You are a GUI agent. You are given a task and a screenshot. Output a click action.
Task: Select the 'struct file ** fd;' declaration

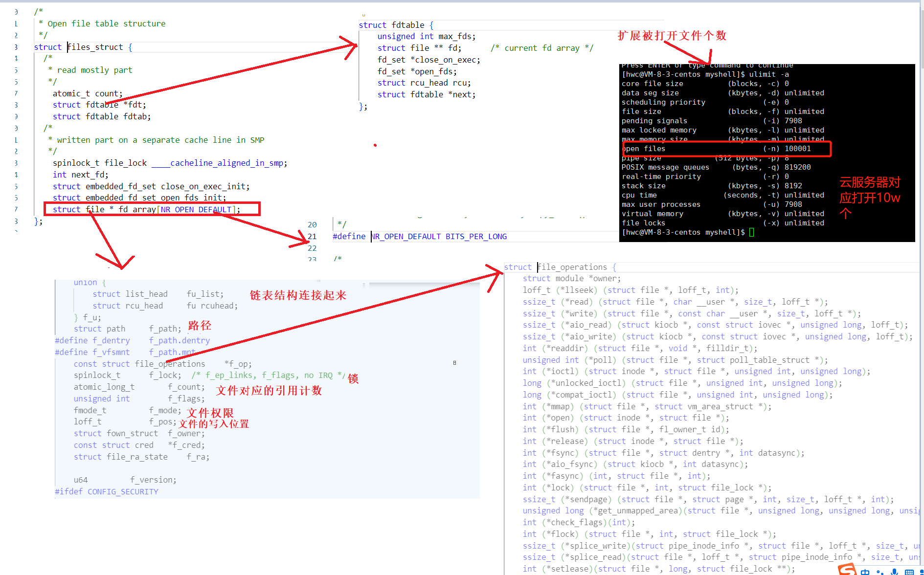(419, 48)
